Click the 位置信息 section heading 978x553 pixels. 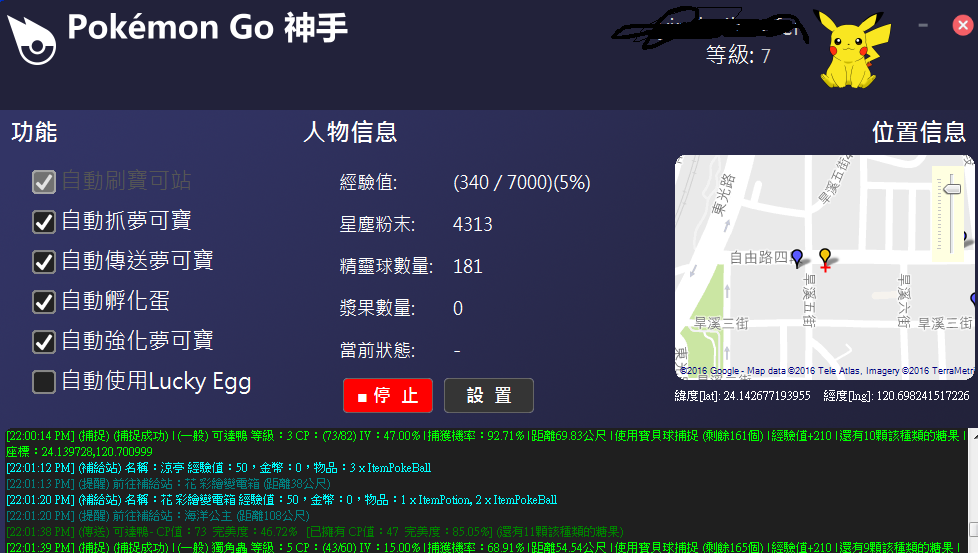pos(919,132)
